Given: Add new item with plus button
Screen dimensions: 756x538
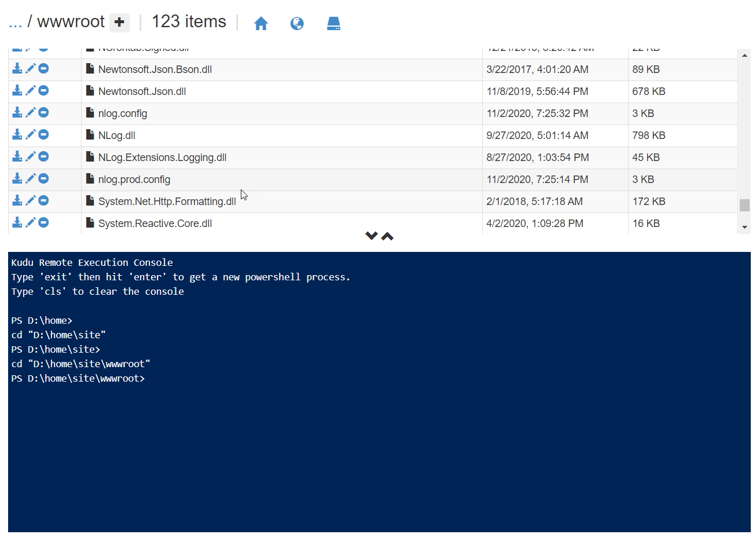Looking at the screenshot, I should pyautogui.click(x=119, y=23).
